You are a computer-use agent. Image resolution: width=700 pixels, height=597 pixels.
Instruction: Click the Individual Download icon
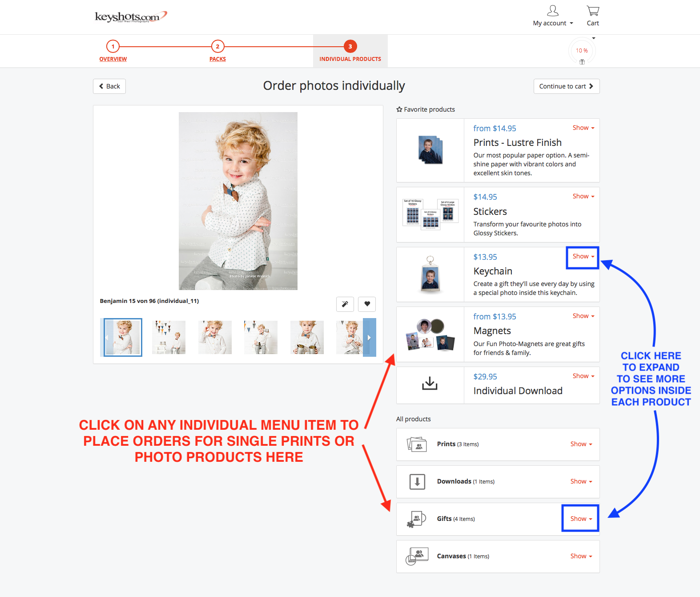point(430,383)
